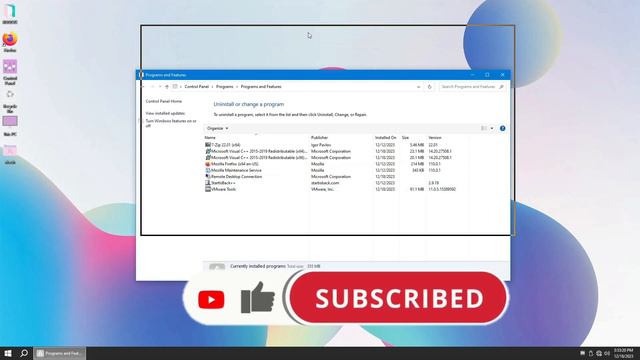Screen dimensions: 640x360
Task: Open taskbar search magnifier
Action: [x=24, y=353]
